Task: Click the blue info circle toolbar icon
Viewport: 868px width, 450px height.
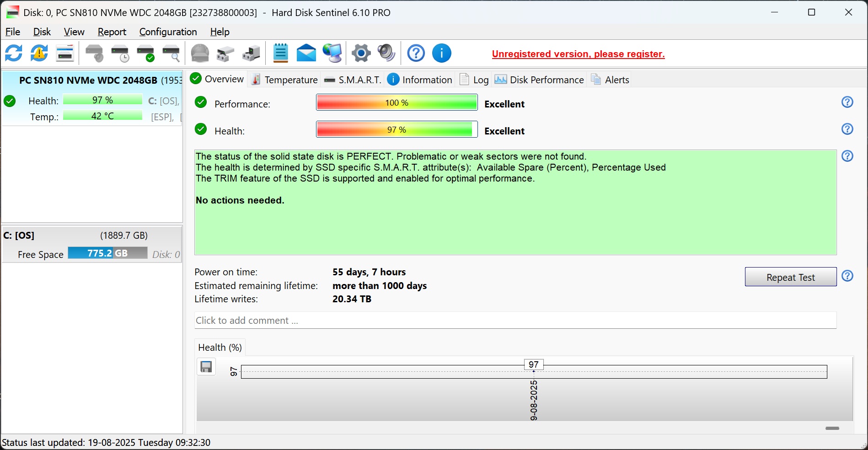Action: point(442,53)
